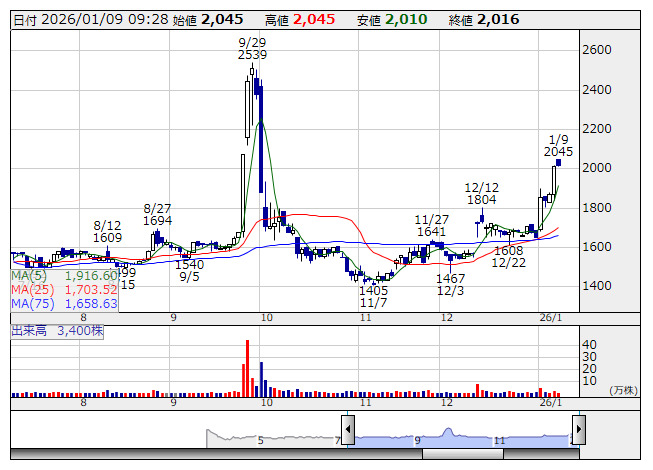
Task: Click the horizontal scrollbar thumb
Action: point(463,454)
